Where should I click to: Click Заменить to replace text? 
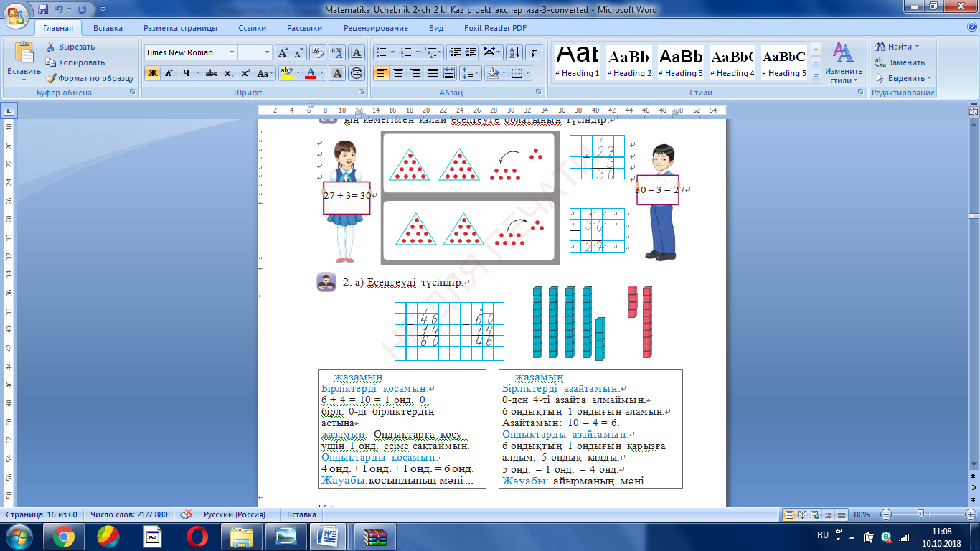click(x=901, y=62)
